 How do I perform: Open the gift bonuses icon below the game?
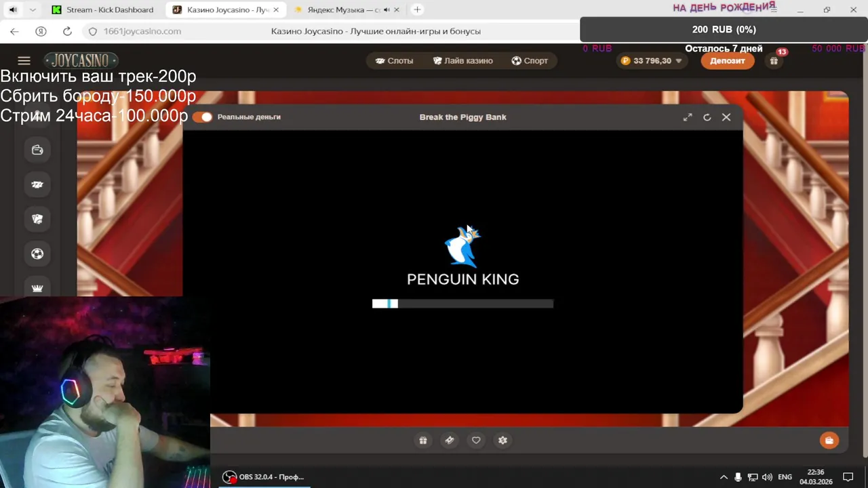pos(422,441)
